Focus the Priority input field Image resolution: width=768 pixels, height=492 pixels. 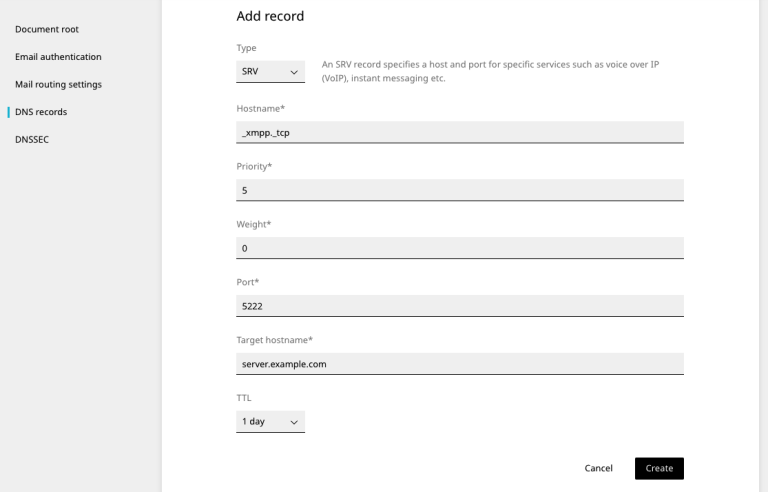click(x=460, y=190)
